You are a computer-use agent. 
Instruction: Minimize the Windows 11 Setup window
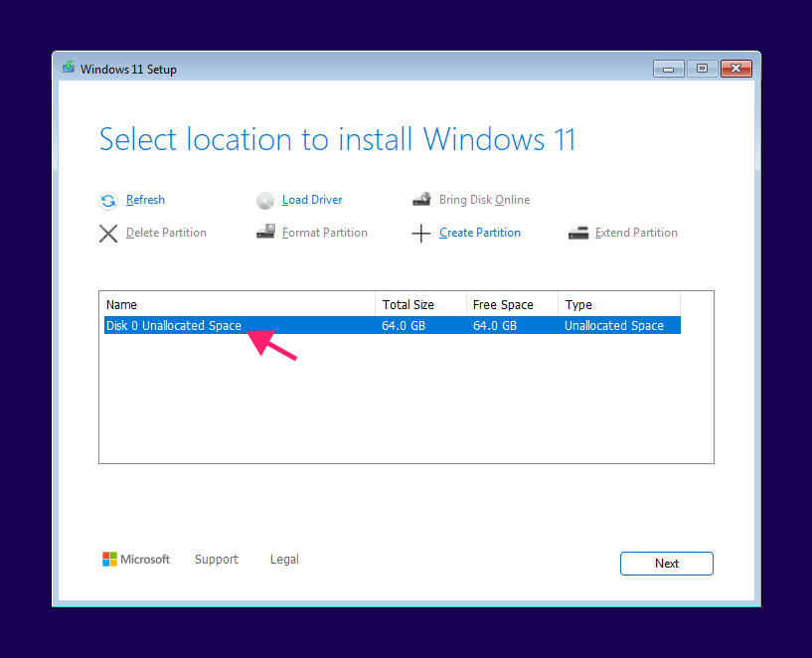[669, 69]
